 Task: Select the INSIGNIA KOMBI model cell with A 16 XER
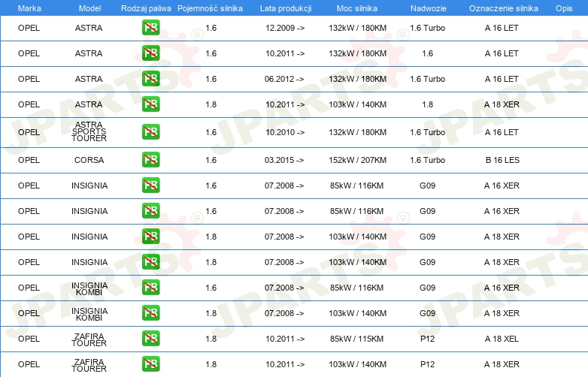[89, 288]
